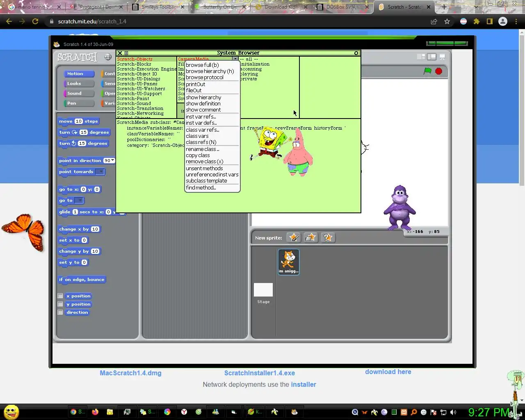525x420 pixels.
Task: Click the orange butterfly on desktop
Action: click(24, 232)
